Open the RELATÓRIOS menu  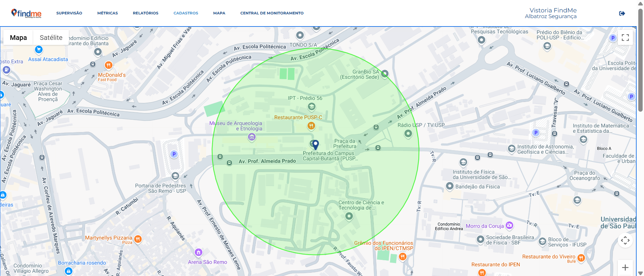coord(145,13)
